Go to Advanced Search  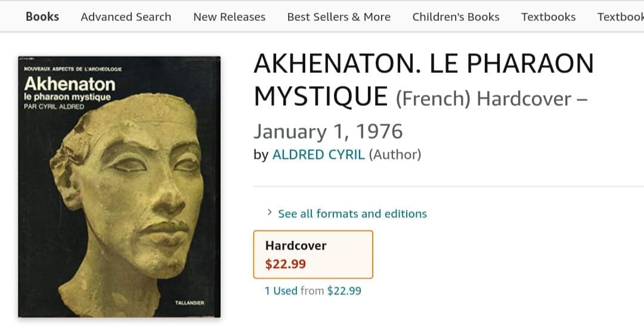(126, 17)
